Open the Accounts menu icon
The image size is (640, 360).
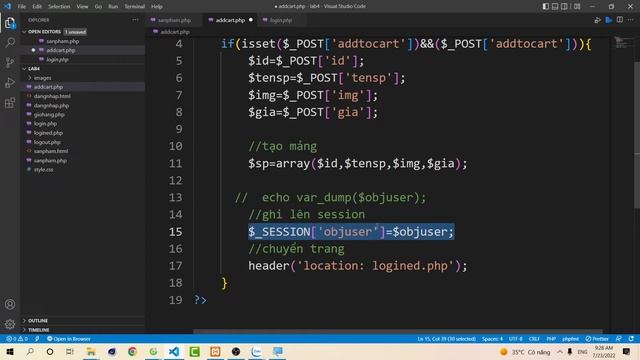10,304
